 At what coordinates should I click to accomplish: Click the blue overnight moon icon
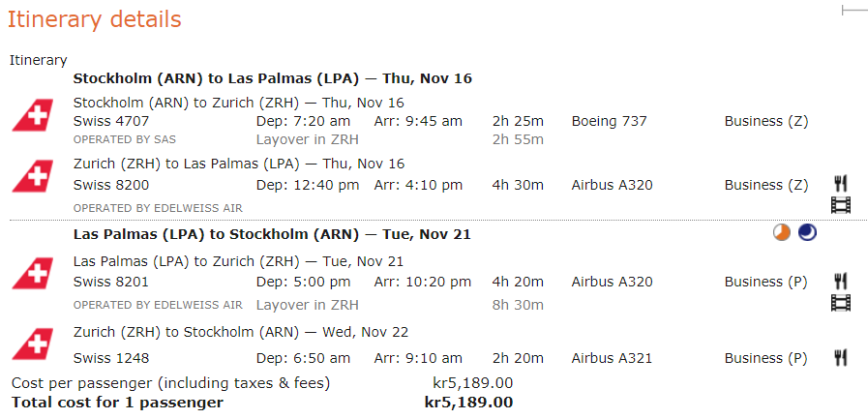806,233
